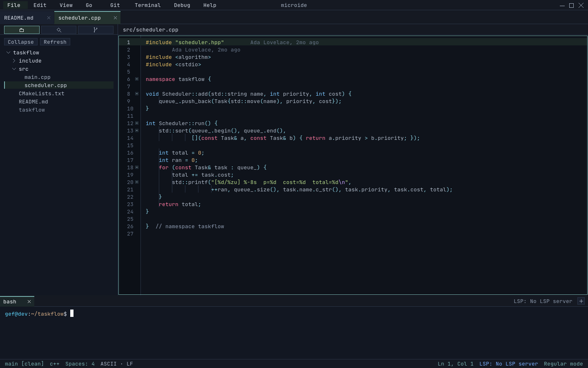Image resolution: width=588 pixels, height=368 pixels.
Task: Click the Regular mode indicator
Action: click(x=563, y=364)
